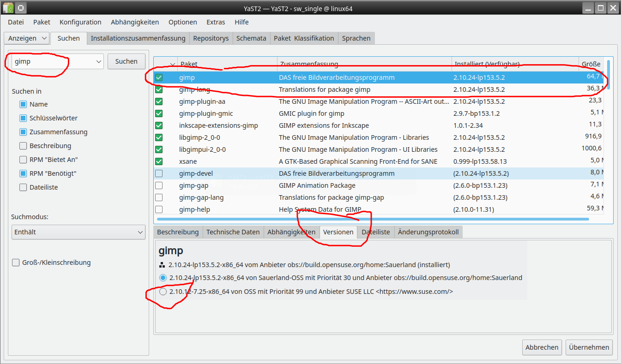Click the Übernehmen button

coord(589,347)
